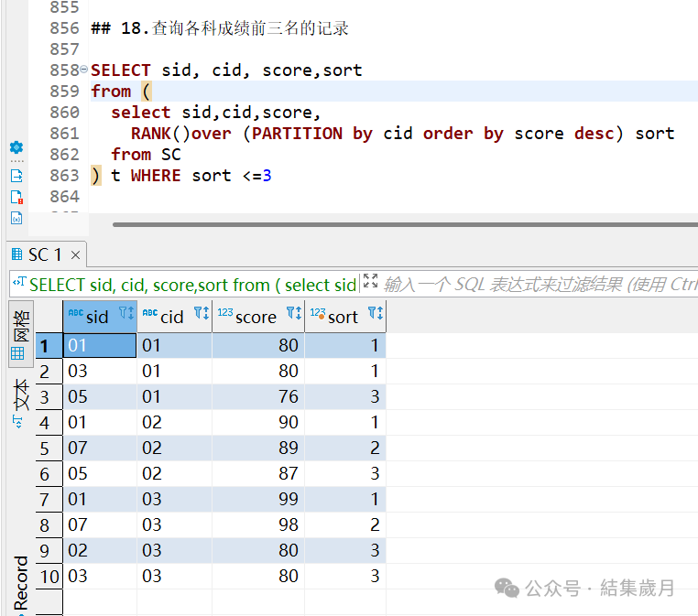Click score cell '90' in row 4
698x616 pixels.
tap(258, 423)
